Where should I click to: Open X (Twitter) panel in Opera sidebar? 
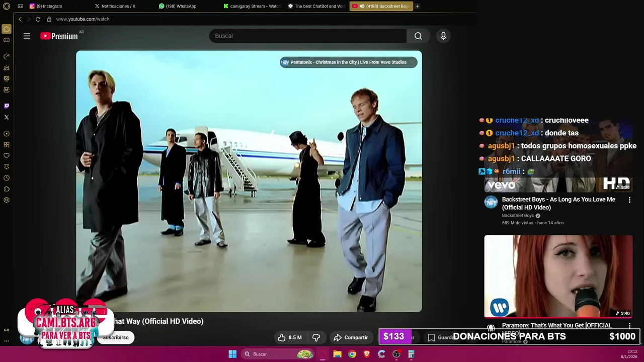tap(7, 117)
